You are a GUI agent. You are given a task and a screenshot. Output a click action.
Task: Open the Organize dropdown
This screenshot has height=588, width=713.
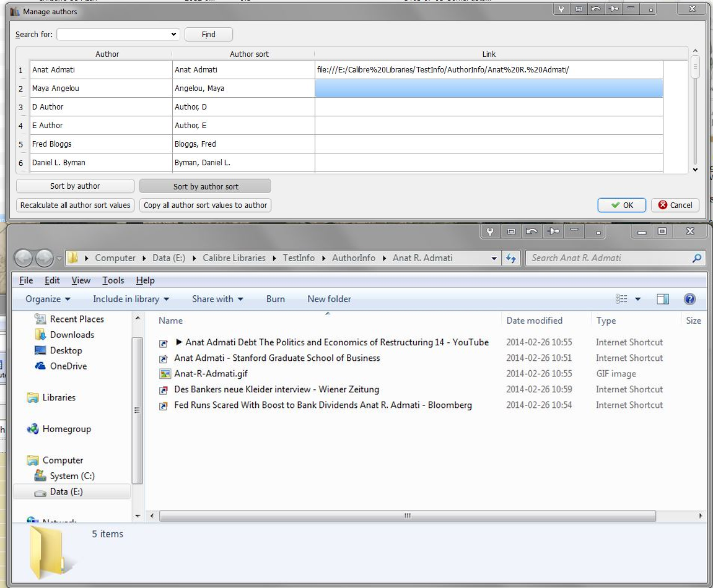[48, 299]
